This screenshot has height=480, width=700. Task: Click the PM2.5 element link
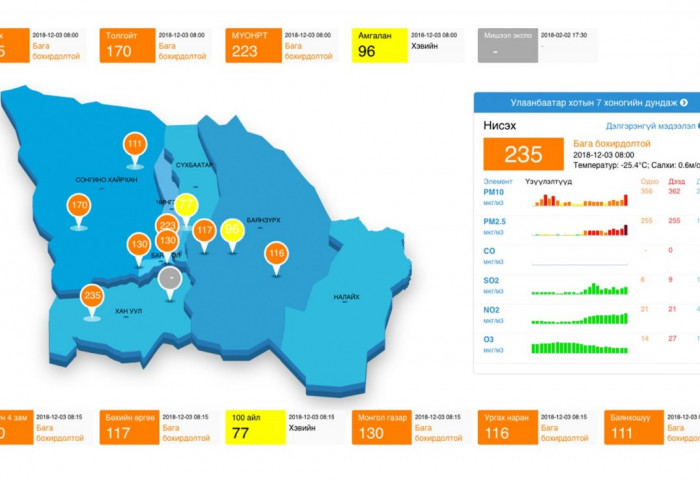click(x=495, y=222)
